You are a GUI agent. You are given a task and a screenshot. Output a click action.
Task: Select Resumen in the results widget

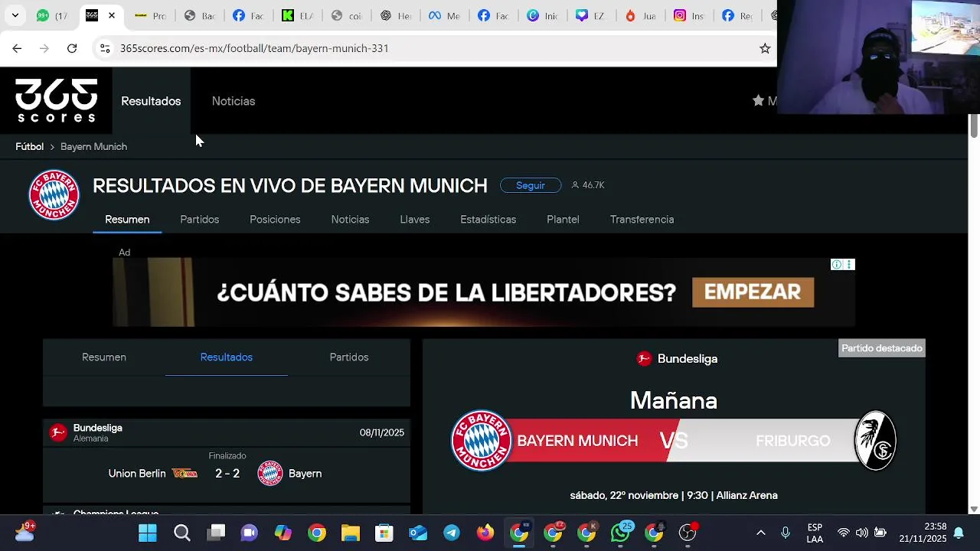(x=104, y=357)
